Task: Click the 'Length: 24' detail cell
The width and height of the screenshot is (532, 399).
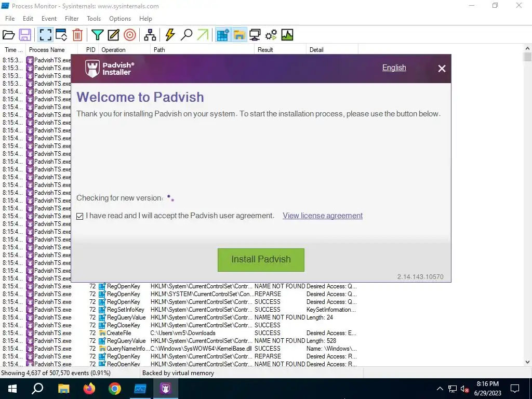Action: [320, 317]
